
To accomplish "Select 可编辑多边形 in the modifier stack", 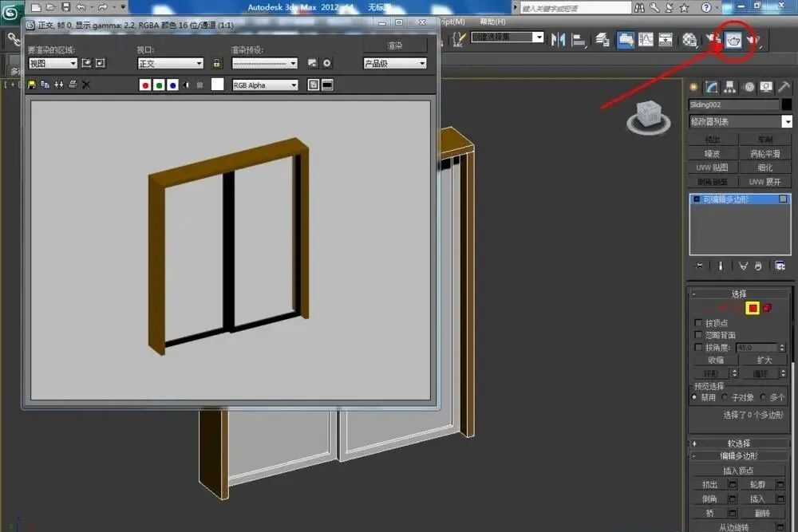I will [x=740, y=199].
